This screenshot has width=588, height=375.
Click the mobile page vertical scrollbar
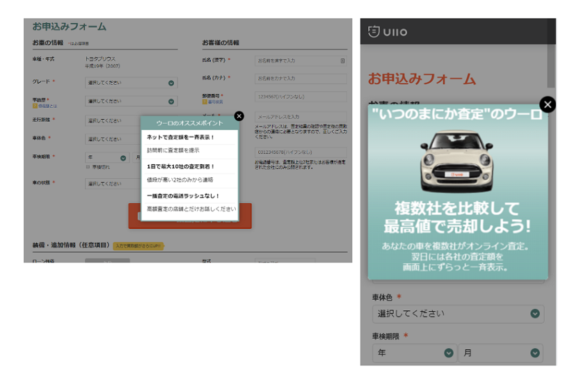(552, 63)
